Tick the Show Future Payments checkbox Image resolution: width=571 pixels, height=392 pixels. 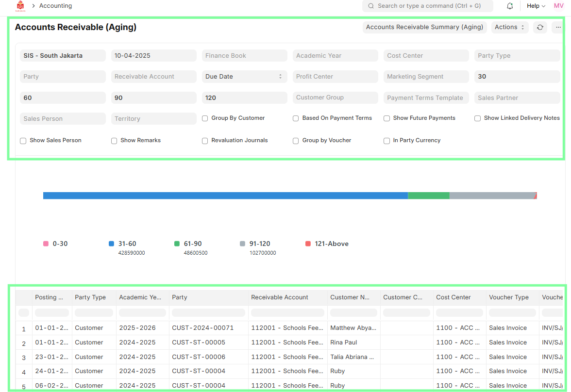pyautogui.click(x=387, y=118)
